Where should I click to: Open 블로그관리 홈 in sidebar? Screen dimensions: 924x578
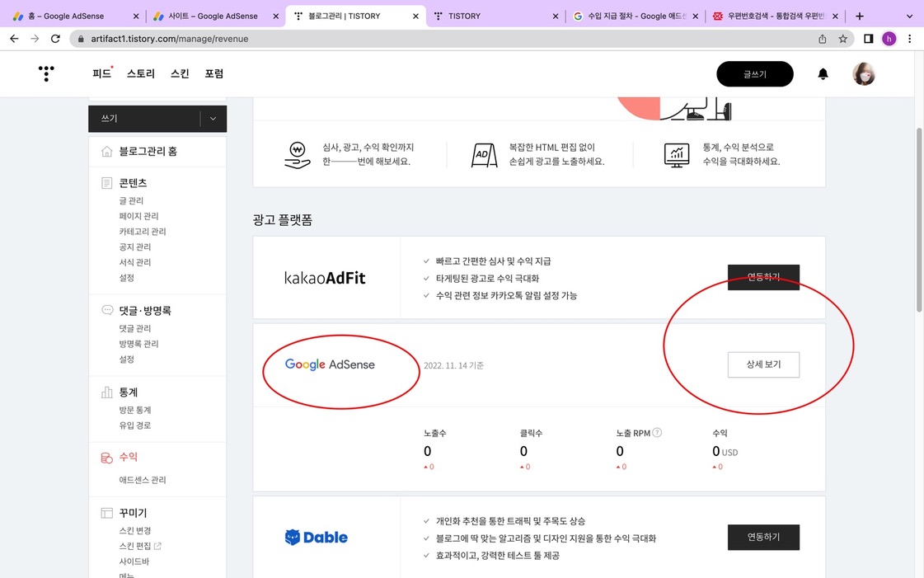pos(148,152)
